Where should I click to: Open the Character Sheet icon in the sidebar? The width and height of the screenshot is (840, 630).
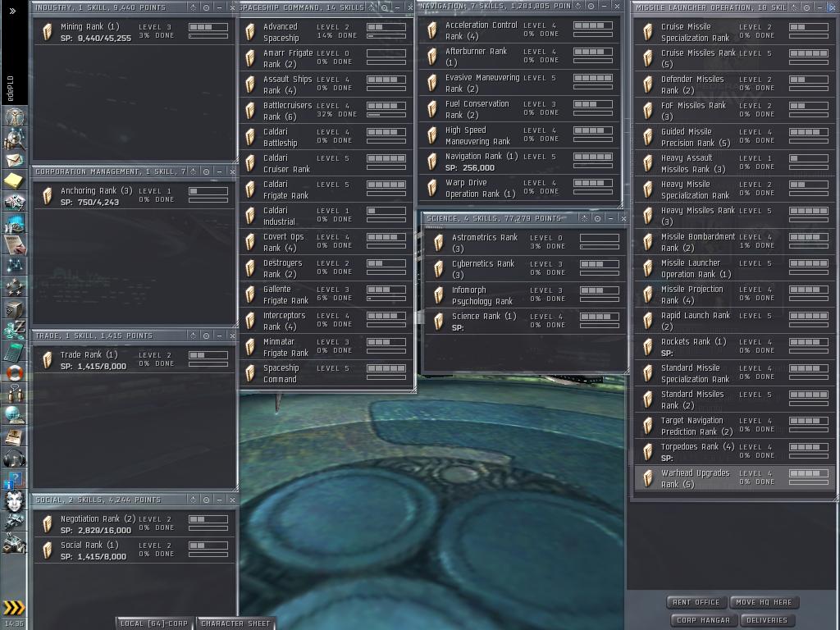point(15,116)
